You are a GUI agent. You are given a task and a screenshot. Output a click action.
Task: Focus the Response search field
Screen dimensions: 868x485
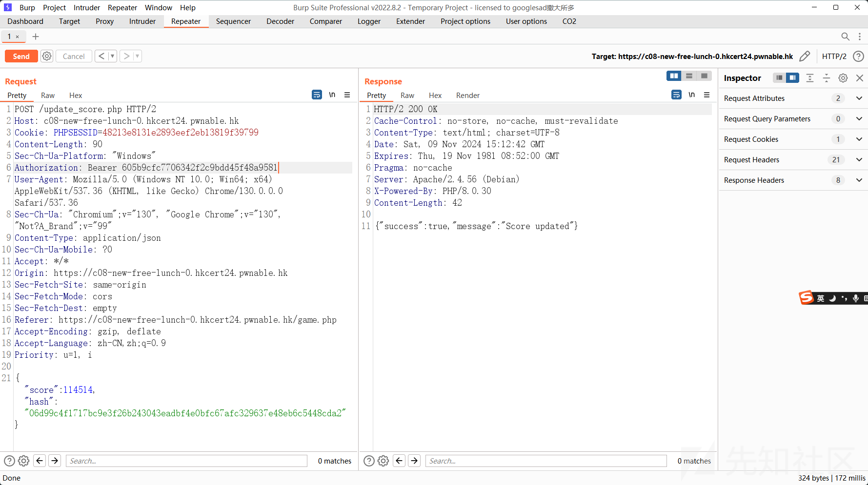click(x=546, y=461)
